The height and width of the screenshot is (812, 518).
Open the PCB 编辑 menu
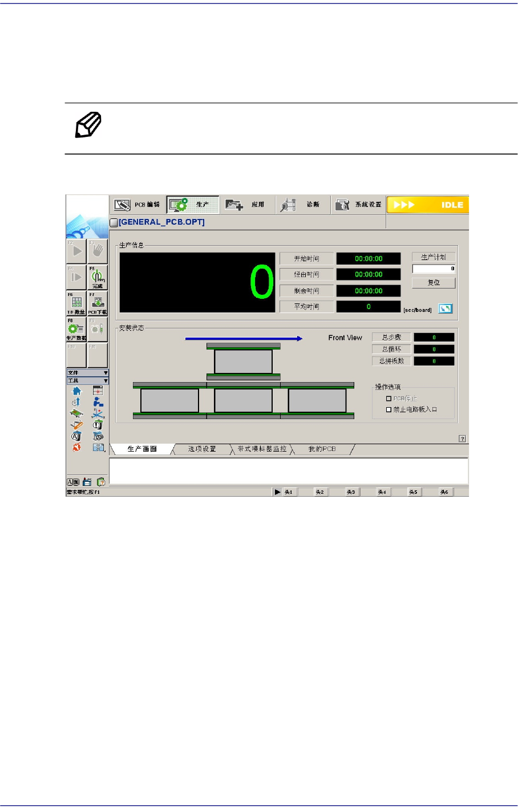(x=137, y=205)
